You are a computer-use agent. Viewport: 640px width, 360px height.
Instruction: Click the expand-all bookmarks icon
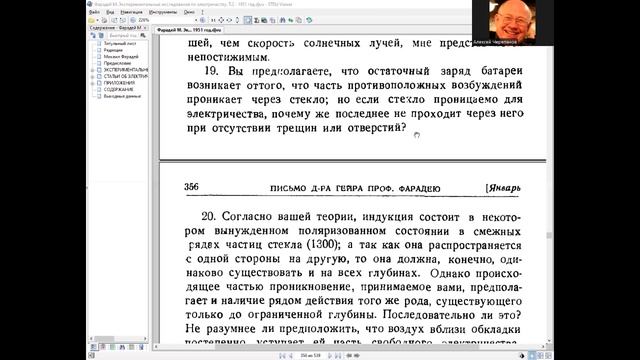pos(93,36)
